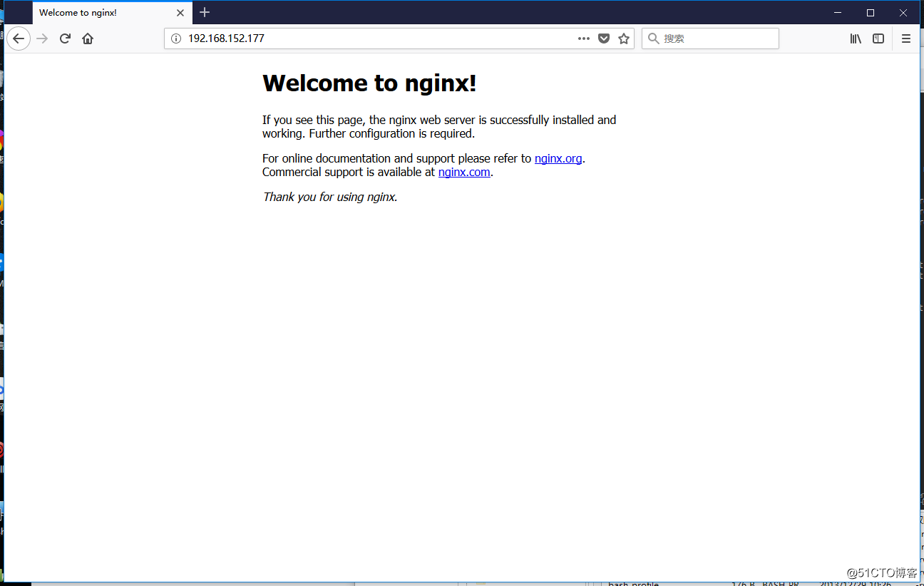Open the Library view

(x=856, y=38)
